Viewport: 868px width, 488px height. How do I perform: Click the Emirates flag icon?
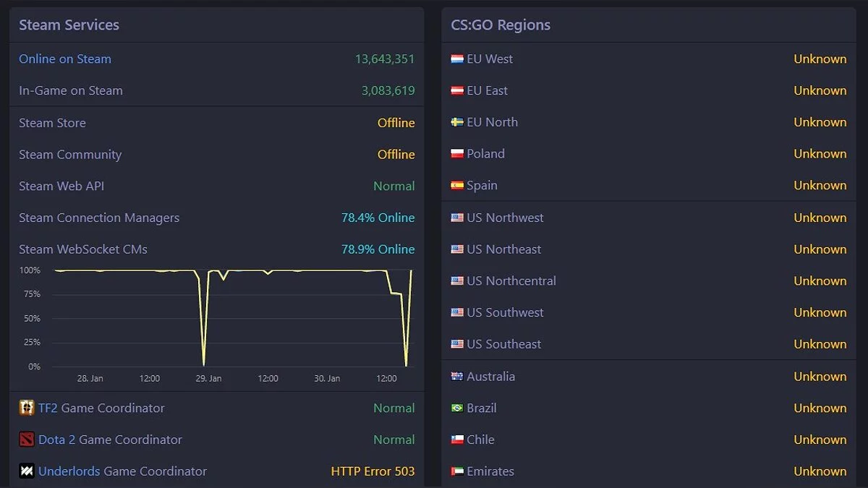[x=457, y=471]
